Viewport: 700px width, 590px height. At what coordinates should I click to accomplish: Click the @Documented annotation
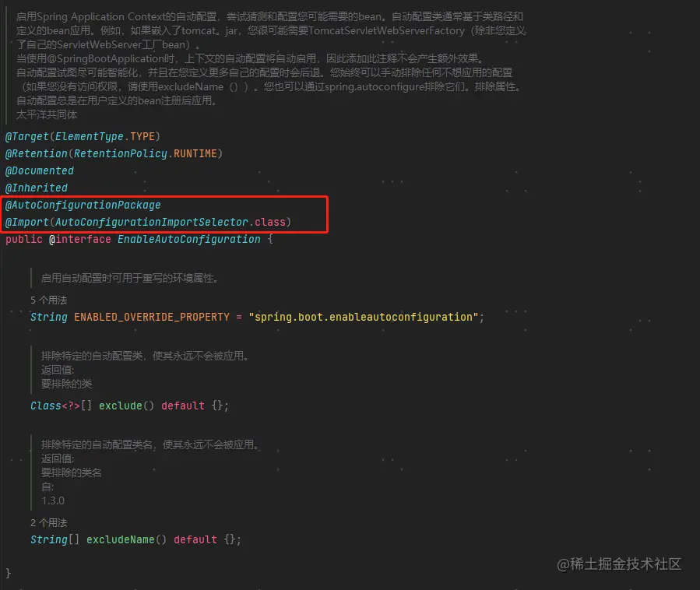(40, 171)
